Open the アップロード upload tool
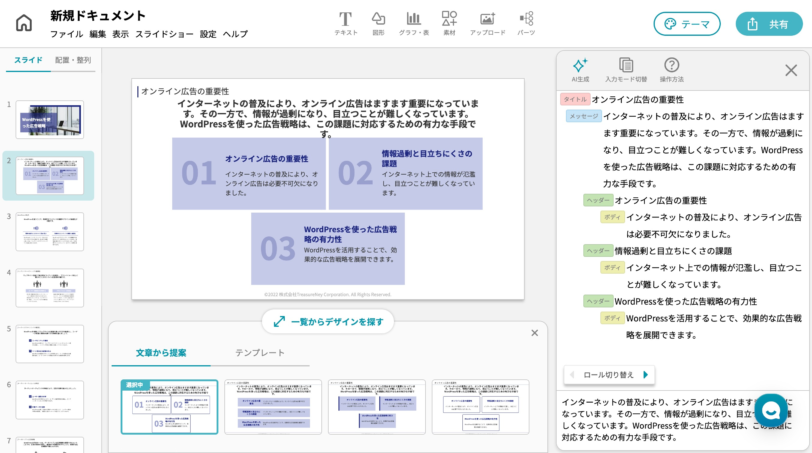Screen dimensions: 812x453 pyautogui.click(x=487, y=24)
